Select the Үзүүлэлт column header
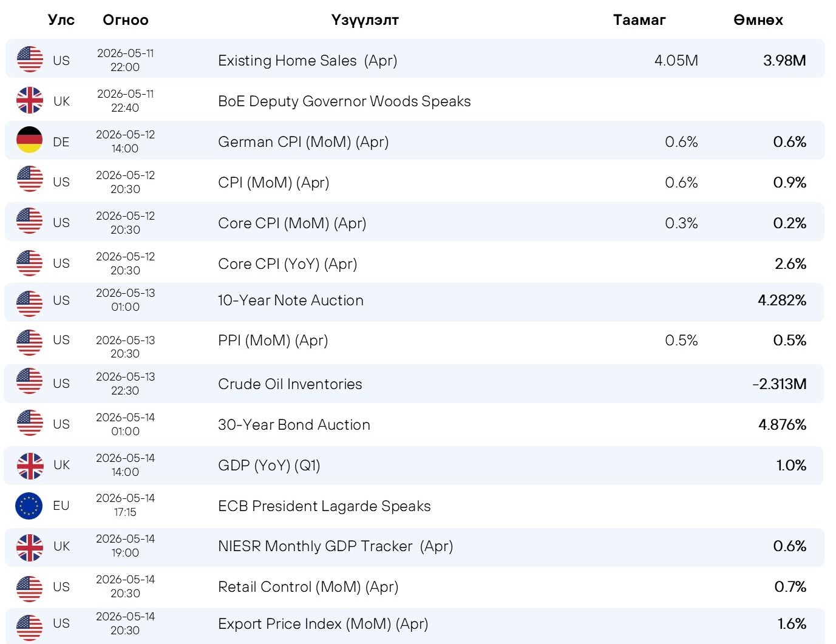 365,20
